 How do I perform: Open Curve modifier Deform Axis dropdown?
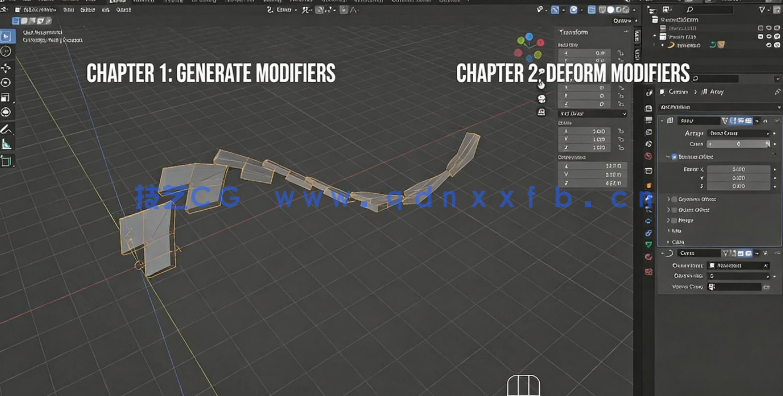(740, 276)
